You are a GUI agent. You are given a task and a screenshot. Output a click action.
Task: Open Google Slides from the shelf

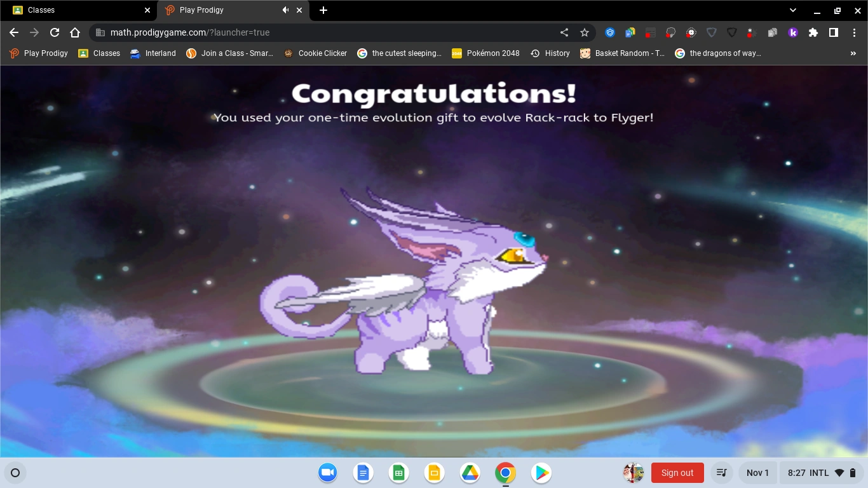434,473
